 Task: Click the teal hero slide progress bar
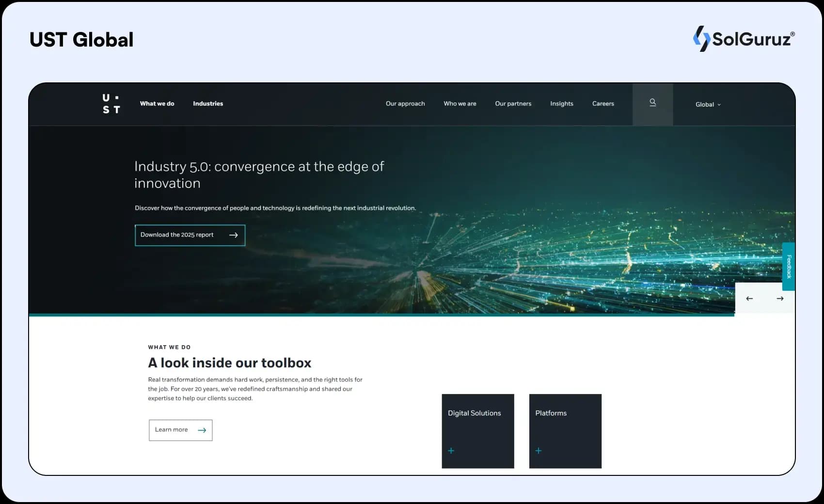tap(381, 315)
